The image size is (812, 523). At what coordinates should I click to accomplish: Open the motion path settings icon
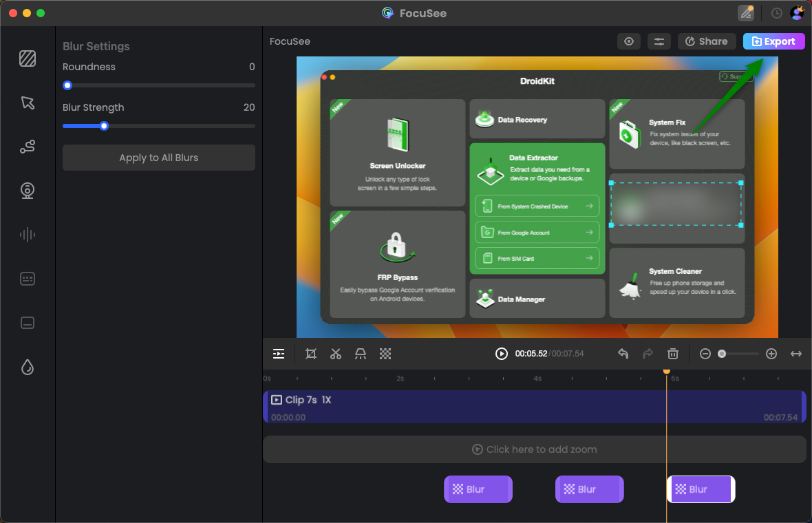(28, 147)
